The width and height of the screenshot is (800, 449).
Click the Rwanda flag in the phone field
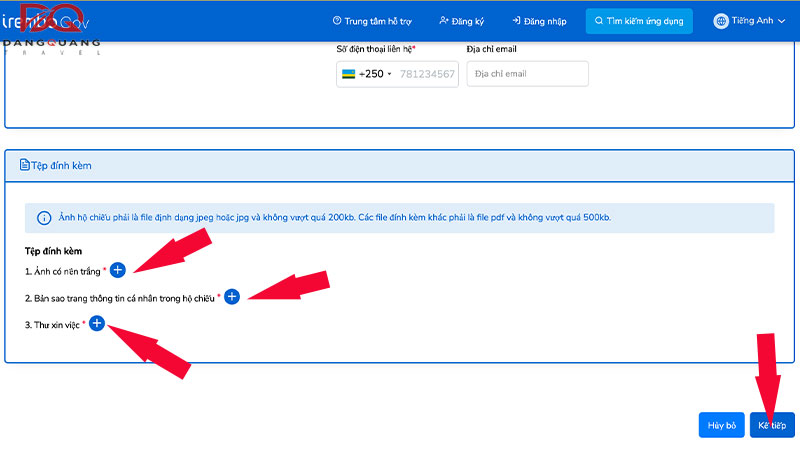[x=348, y=74]
